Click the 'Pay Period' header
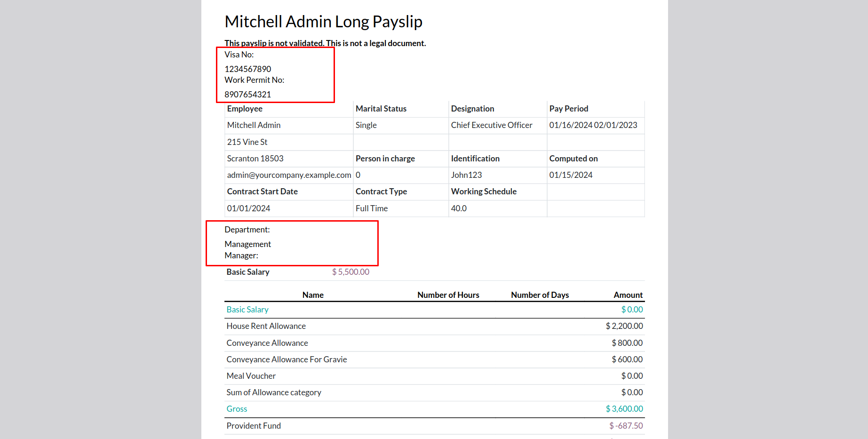Viewport: 868px width, 439px height. 569,109
